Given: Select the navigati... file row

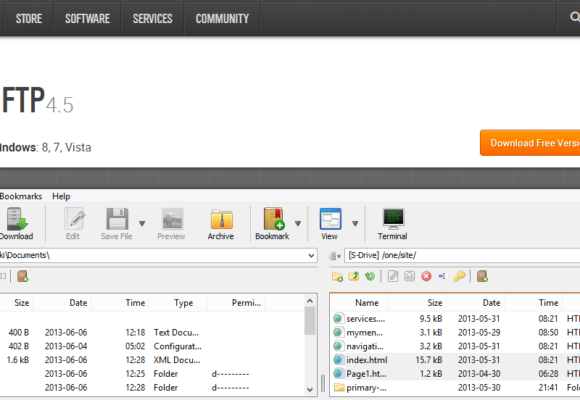Looking at the screenshot, I should point(455,346).
